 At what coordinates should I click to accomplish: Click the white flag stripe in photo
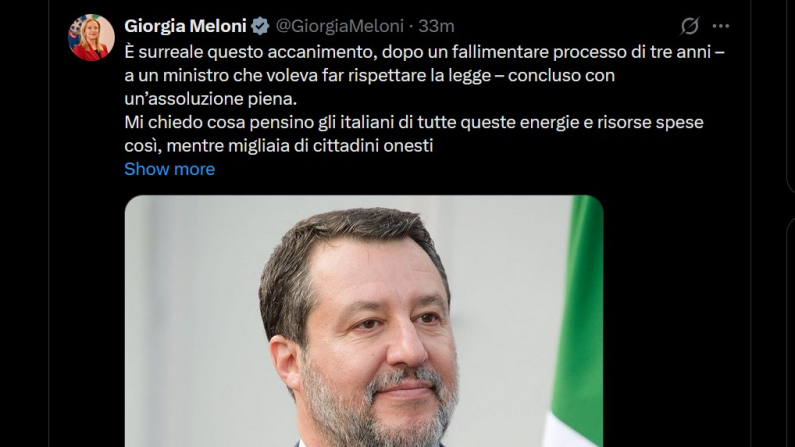[x=570, y=431]
